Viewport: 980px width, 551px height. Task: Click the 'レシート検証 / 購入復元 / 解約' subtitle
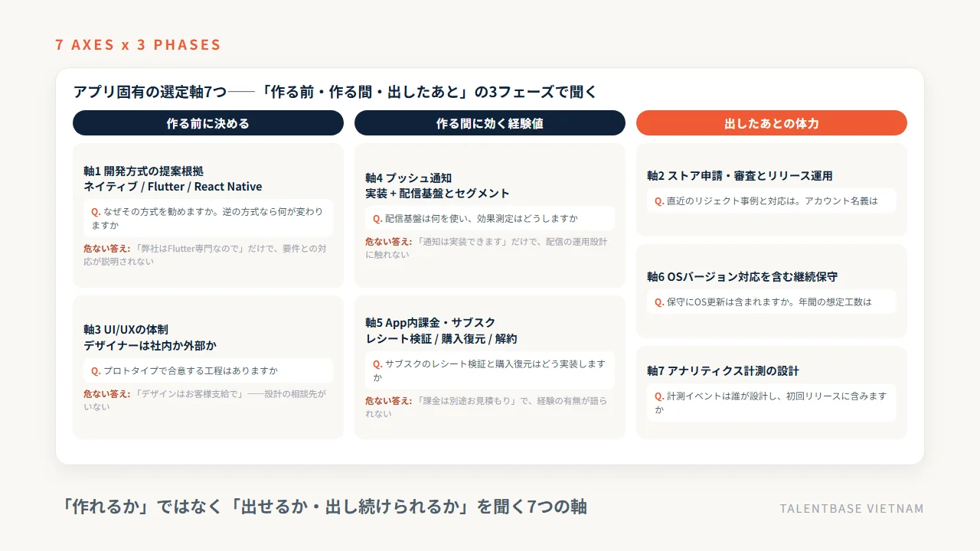(x=441, y=338)
